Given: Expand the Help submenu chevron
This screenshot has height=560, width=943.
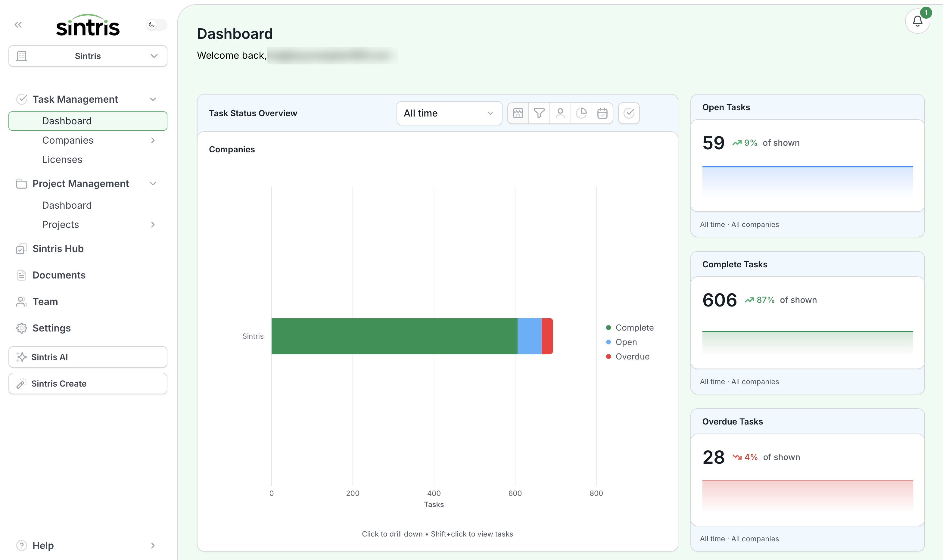Looking at the screenshot, I should pyautogui.click(x=153, y=545).
